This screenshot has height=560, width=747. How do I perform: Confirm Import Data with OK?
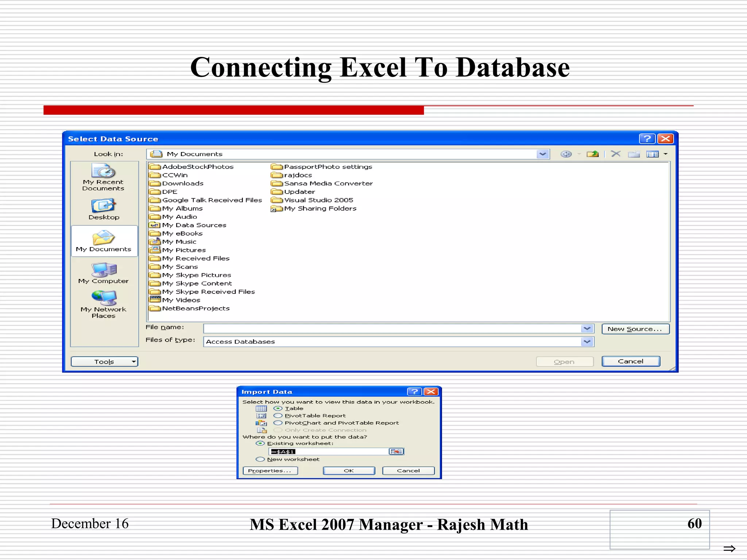coord(349,471)
